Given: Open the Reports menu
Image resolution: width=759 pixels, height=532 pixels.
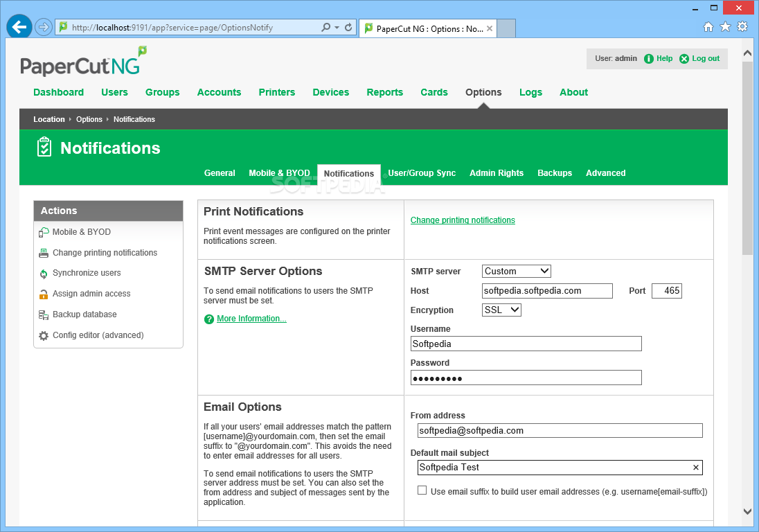Looking at the screenshot, I should 384,92.
